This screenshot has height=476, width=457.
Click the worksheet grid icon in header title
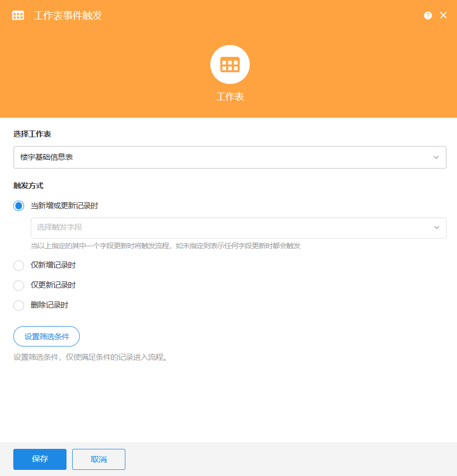pos(18,15)
